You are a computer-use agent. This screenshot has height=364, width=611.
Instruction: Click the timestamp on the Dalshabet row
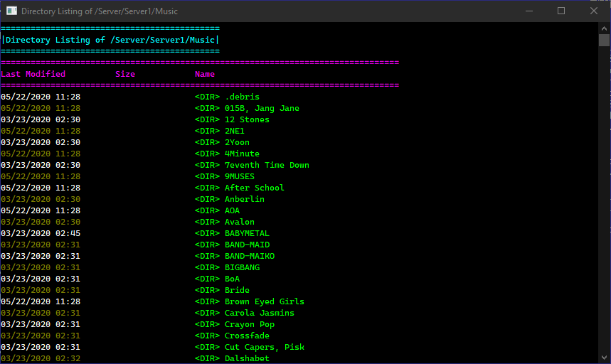(41, 358)
